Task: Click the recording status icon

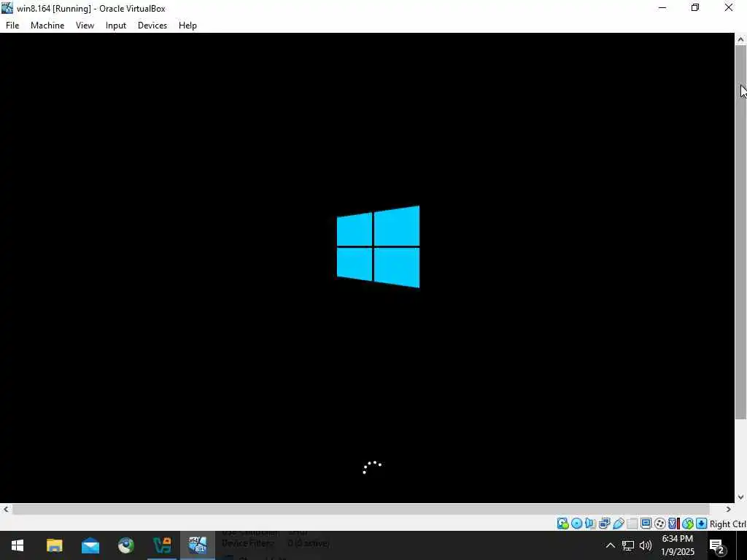Action: click(x=659, y=524)
